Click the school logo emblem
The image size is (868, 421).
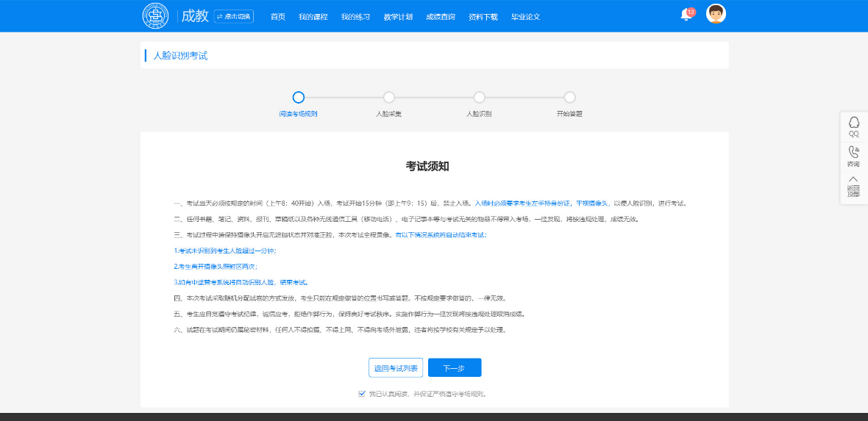(x=155, y=16)
